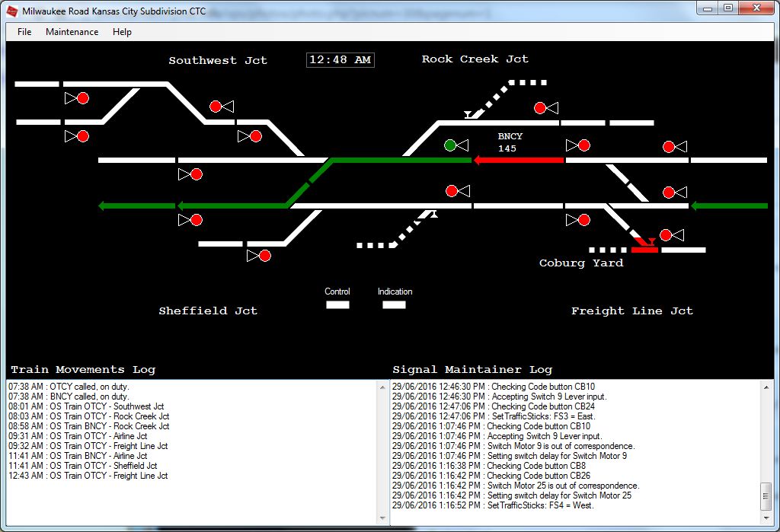Maximize the Milwaukee Road CTC window

click(x=728, y=8)
